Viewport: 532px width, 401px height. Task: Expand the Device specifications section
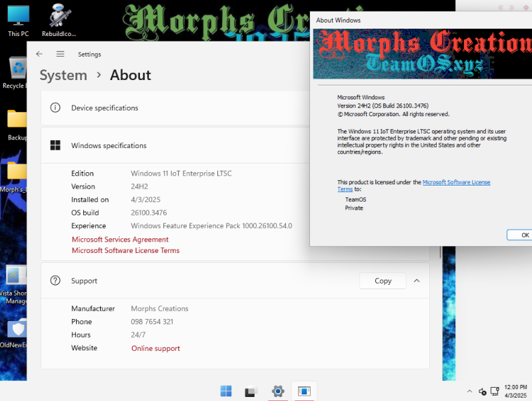pyautogui.click(x=175, y=108)
